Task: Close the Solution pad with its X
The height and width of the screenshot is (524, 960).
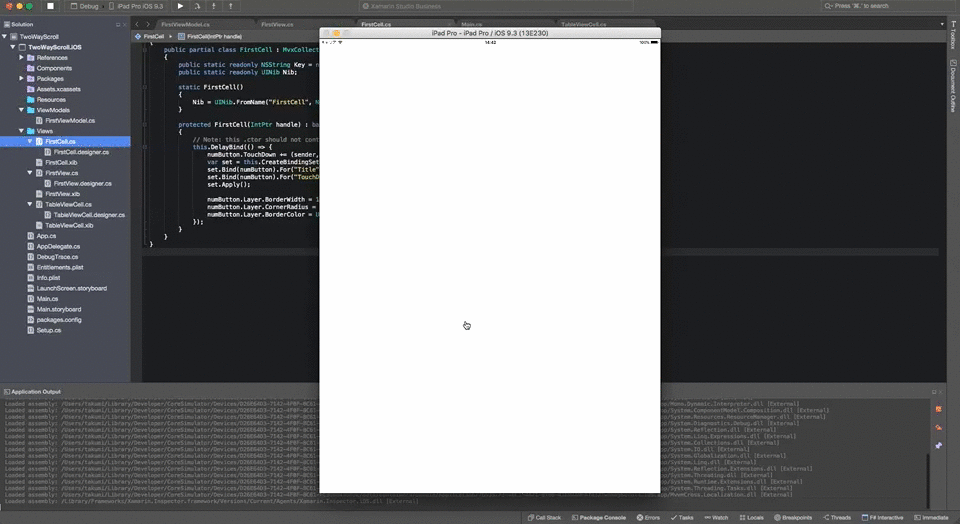Action: click(124, 24)
